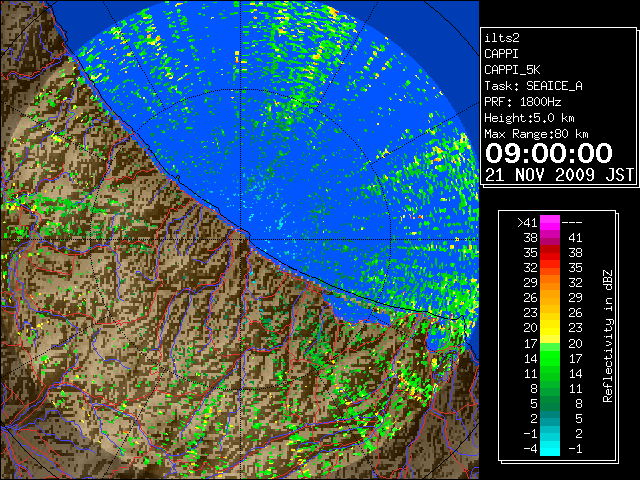Click the '>41' legend value label
Image resolution: width=640 pixels, height=480 pixels.
[527, 223]
